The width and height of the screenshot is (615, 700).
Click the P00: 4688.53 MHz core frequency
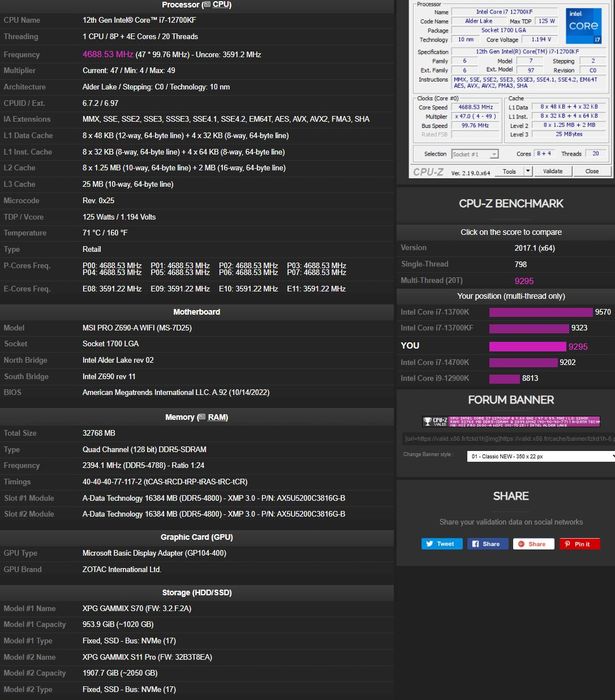coord(112,266)
